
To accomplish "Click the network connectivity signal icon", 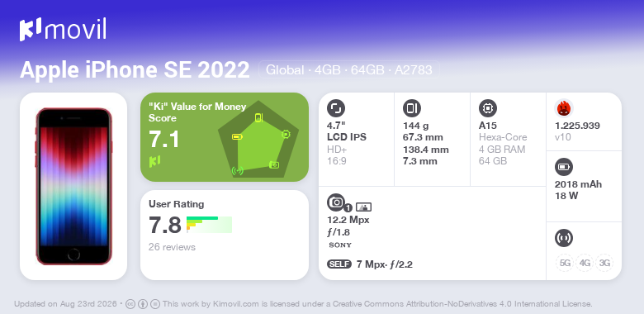I will 563,238.
